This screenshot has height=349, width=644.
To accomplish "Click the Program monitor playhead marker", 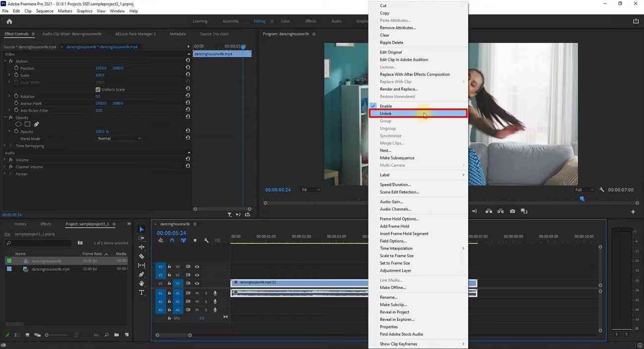I will pyautogui.click(x=582, y=199).
